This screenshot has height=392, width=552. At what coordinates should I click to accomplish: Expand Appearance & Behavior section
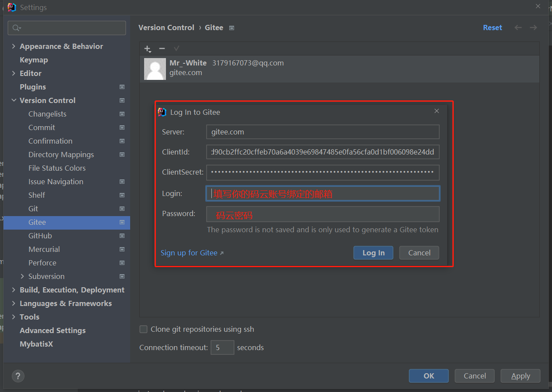14,46
